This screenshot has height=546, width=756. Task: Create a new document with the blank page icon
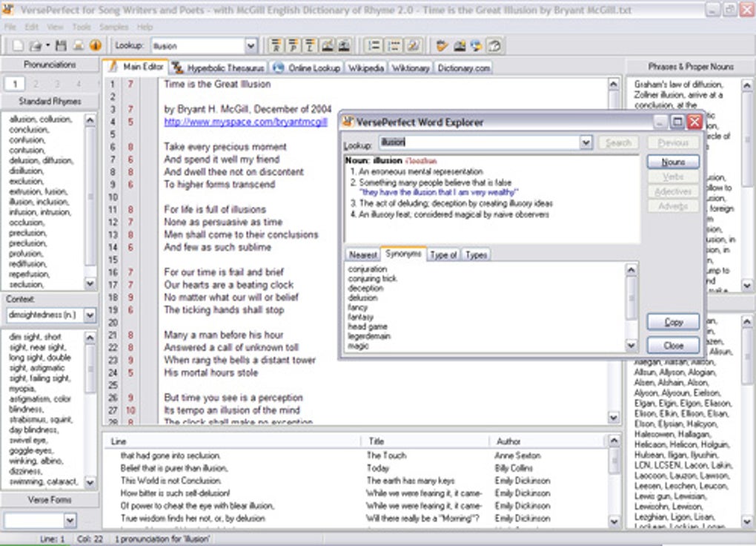coord(17,46)
